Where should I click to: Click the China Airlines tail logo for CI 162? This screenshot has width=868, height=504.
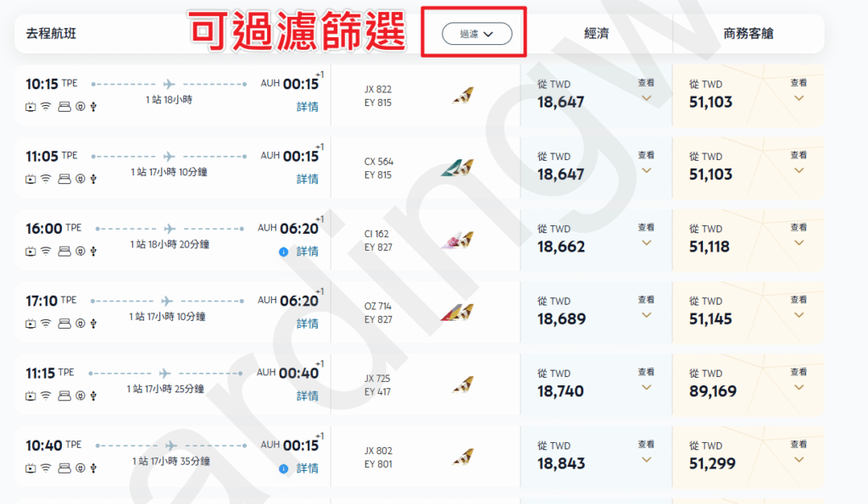tap(458, 240)
